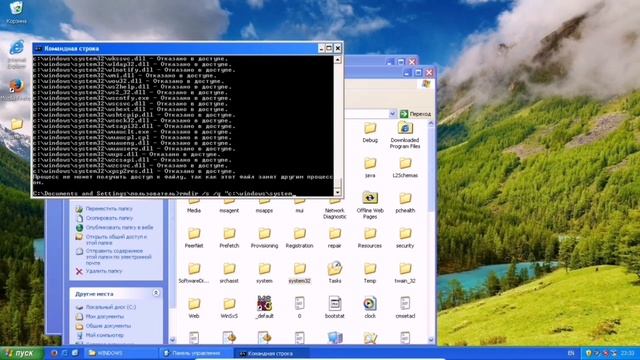640x360 pixels.
Task: Launch Internet Explorer desktop shortcut
Action: point(16,54)
